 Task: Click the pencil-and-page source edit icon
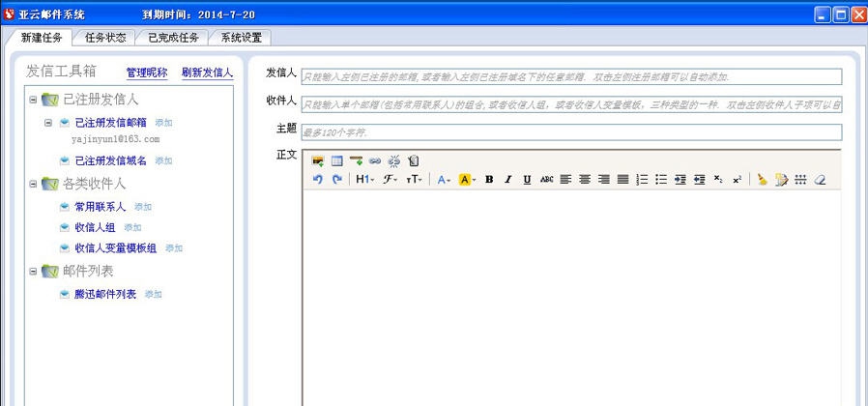pyautogui.click(x=781, y=180)
